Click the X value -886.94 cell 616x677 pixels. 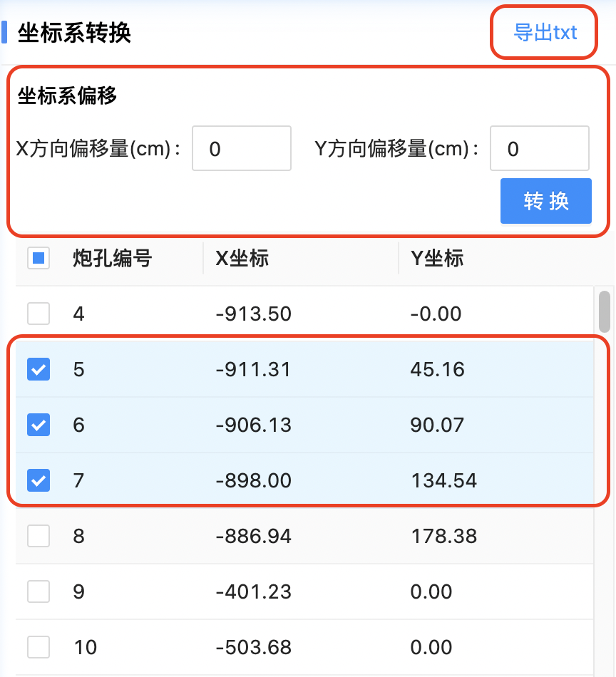pos(253,536)
